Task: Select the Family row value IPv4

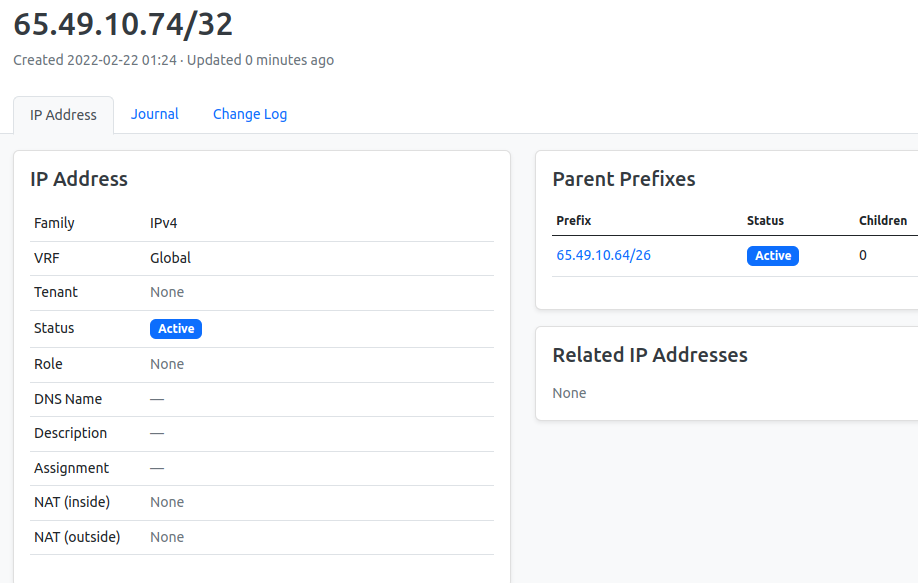Action: tap(163, 222)
